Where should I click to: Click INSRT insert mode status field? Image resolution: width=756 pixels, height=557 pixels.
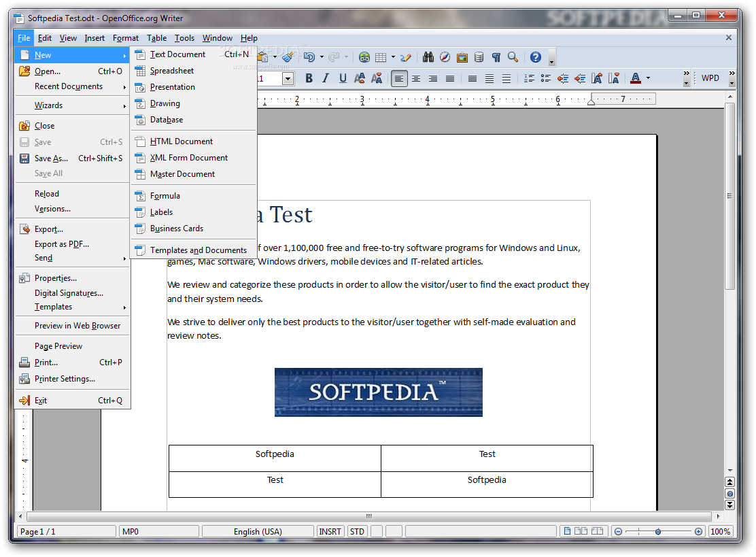[330, 531]
